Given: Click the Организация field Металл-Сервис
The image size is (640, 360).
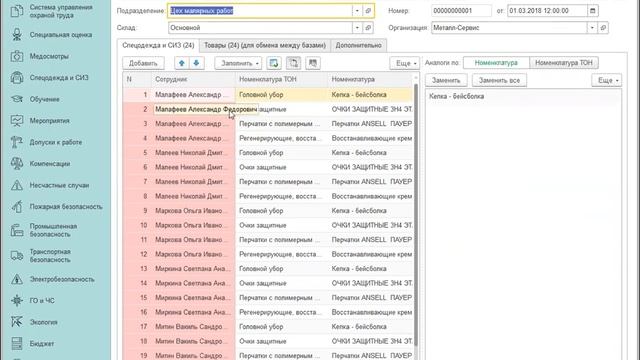Looking at the screenshot, I should 509,28.
